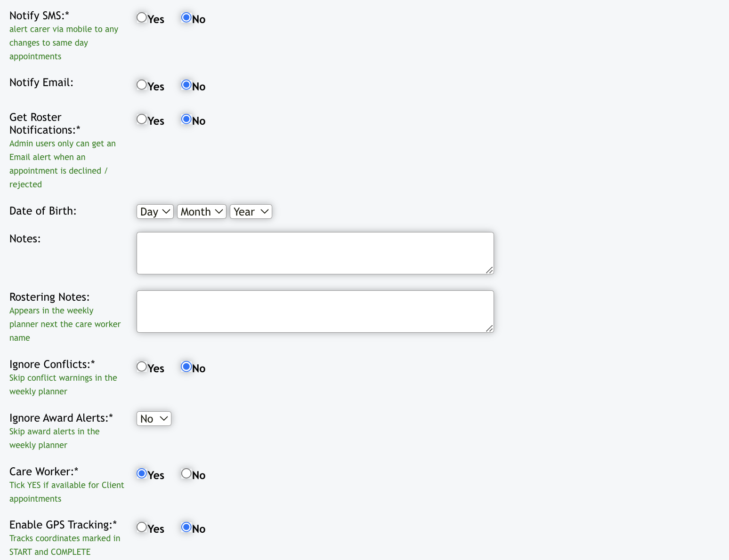Screen dimensions: 729x560
Task: Enable GPS Tracking with Yes
Action: [x=142, y=528]
